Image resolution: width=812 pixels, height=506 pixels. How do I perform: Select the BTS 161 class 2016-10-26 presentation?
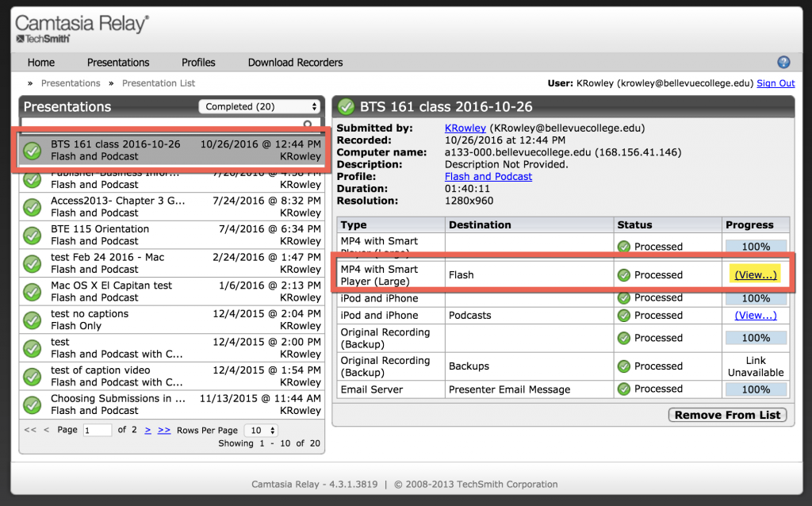tap(171, 150)
